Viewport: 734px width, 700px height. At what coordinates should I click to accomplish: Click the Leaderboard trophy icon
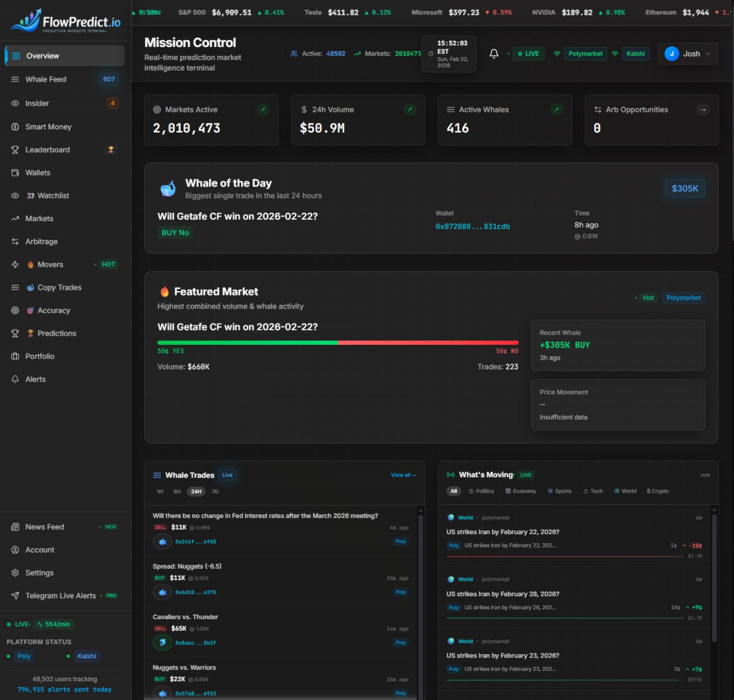[15, 150]
